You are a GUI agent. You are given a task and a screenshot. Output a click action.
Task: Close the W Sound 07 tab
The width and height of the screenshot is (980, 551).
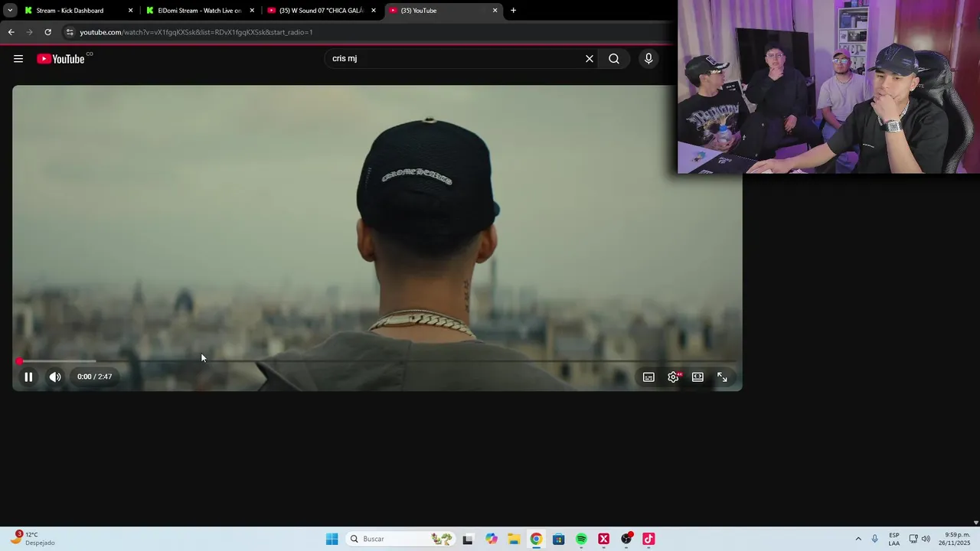(x=374, y=11)
